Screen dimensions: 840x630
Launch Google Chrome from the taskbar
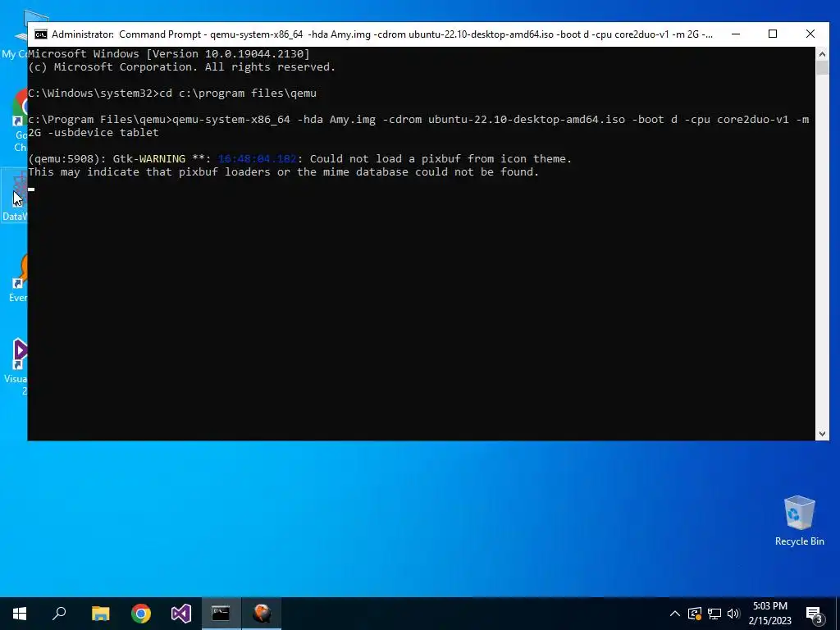point(141,614)
